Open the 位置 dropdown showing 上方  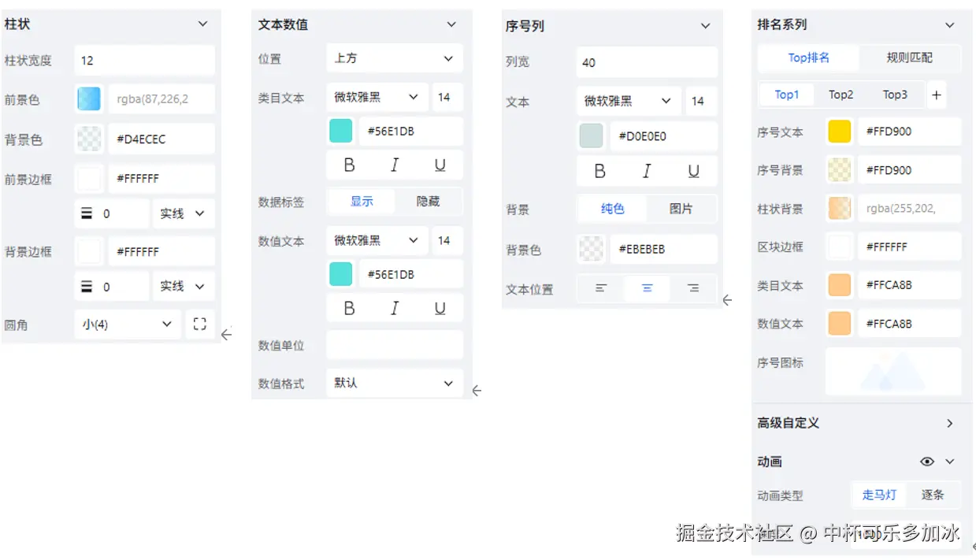pyautogui.click(x=395, y=58)
